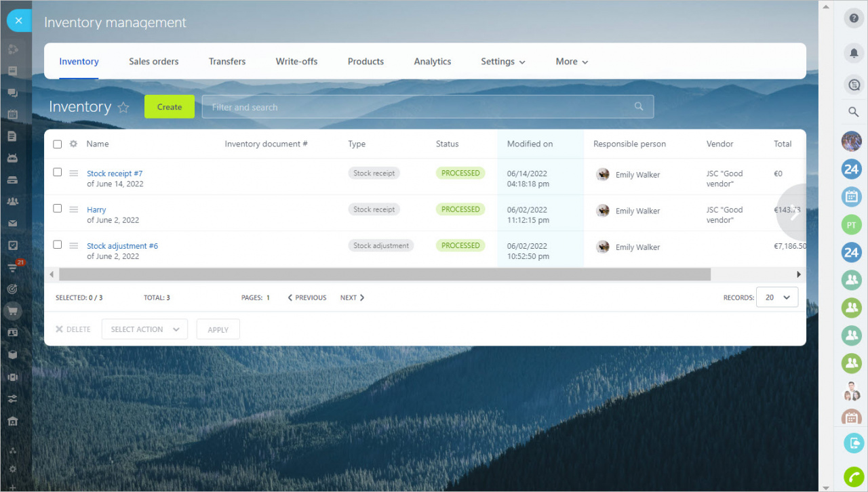The width and height of the screenshot is (868, 492).
Task: Click the Inventory document # column header
Action: coord(266,144)
